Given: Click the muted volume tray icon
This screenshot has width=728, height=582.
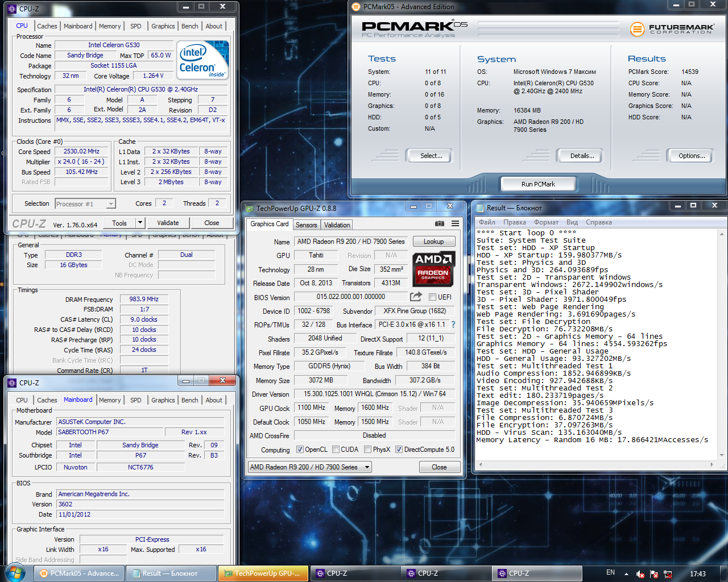Looking at the screenshot, I should (640, 574).
